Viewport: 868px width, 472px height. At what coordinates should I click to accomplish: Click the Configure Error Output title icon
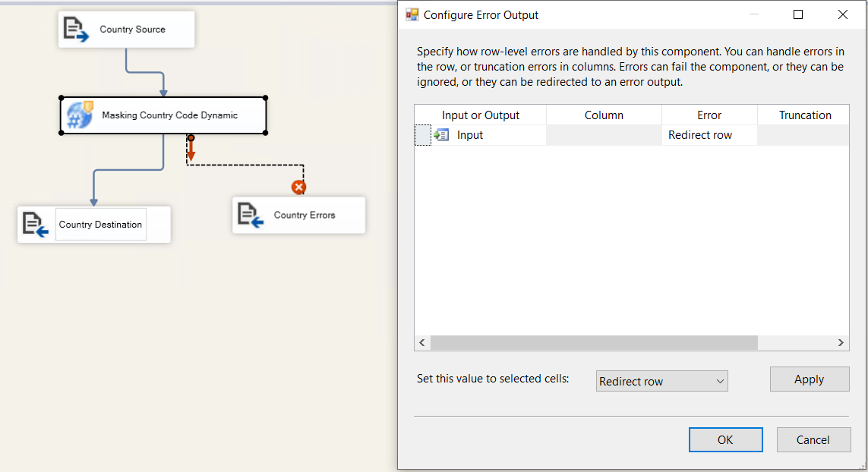coord(412,14)
